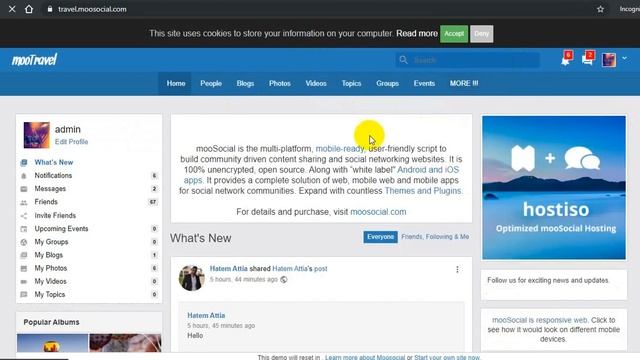
Task: Open the Home navigation tab
Action: (x=176, y=83)
